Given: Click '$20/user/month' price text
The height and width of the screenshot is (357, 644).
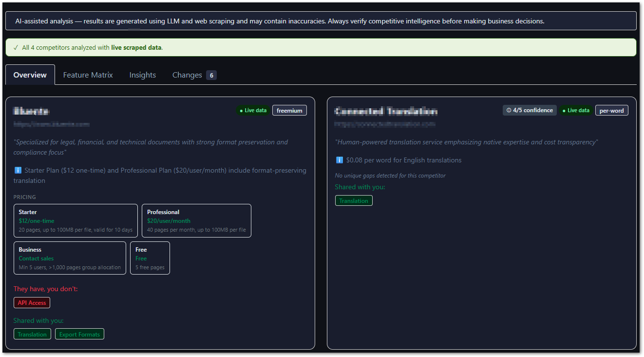Looking at the screenshot, I should click(x=169, y=221).
